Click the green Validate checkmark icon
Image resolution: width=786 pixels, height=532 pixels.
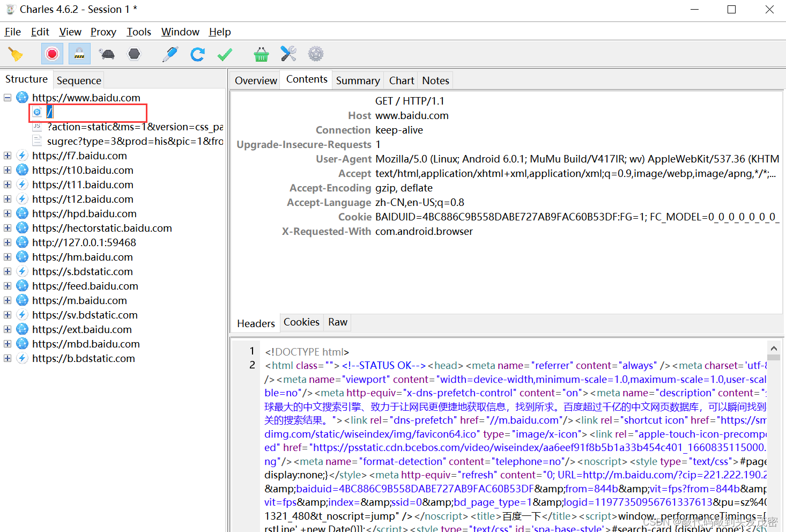click(x=225, y=54)
